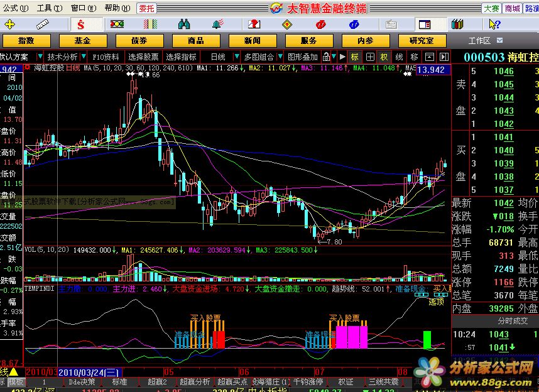
Task: Switch to the 三线共震 bottom tab
Action: [x=383, y=382]
